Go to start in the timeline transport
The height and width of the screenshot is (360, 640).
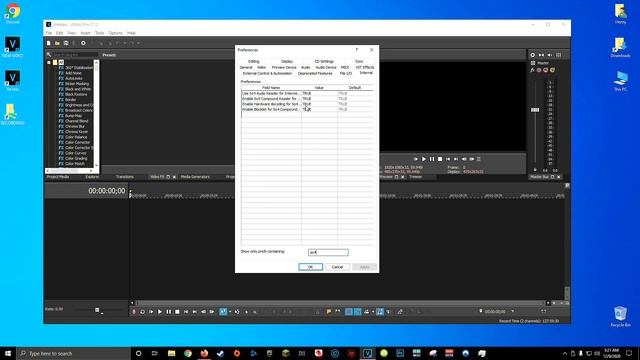(x=186, y=312)
